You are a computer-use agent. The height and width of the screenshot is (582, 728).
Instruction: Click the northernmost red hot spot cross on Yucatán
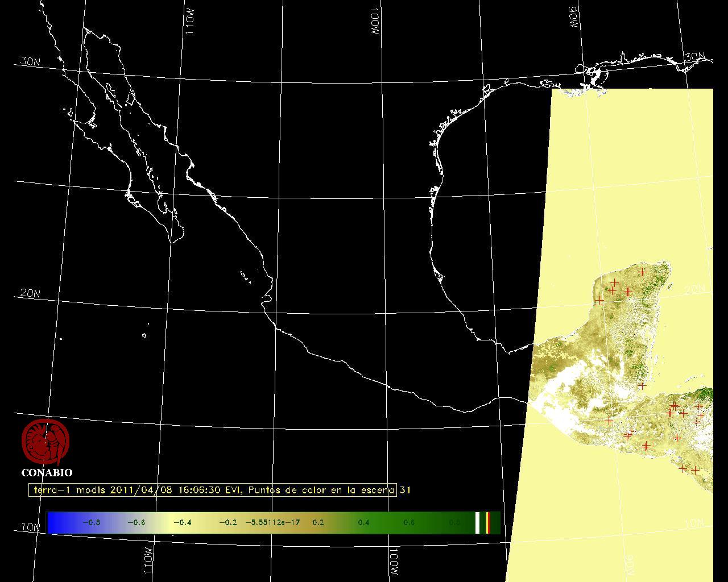(x=642, y=272)
